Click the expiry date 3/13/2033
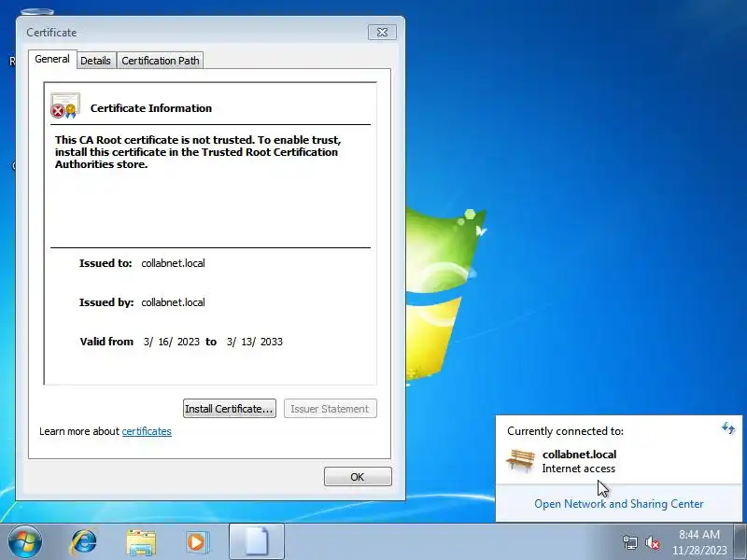Screen dimensions: 747x560 (254, 342)
